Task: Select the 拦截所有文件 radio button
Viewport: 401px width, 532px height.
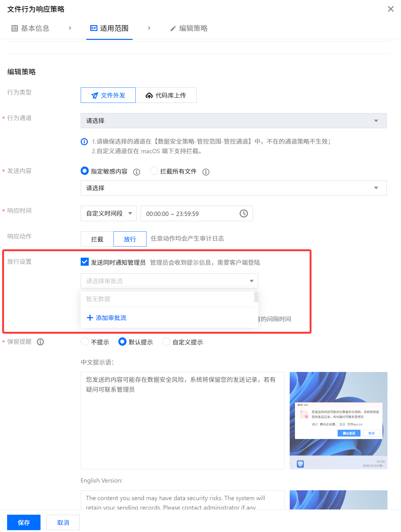Action: (154, 171)
